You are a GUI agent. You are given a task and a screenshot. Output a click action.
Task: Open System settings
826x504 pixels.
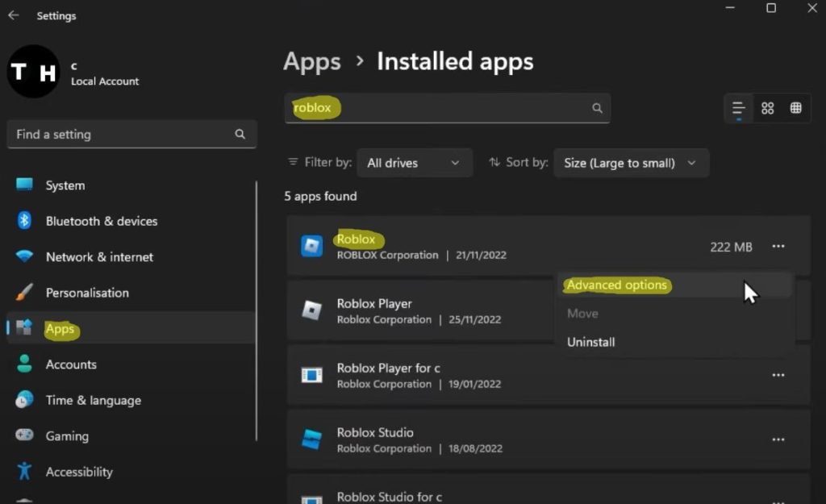pos(65,185)
